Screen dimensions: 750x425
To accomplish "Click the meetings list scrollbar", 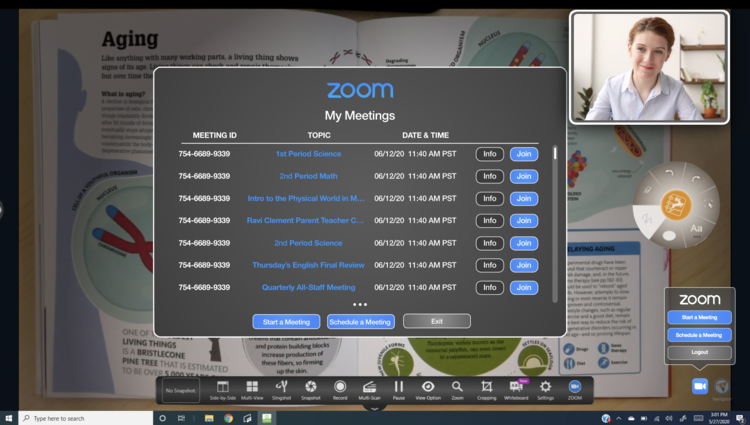I will pyautogui.click(x=555, y=224).
